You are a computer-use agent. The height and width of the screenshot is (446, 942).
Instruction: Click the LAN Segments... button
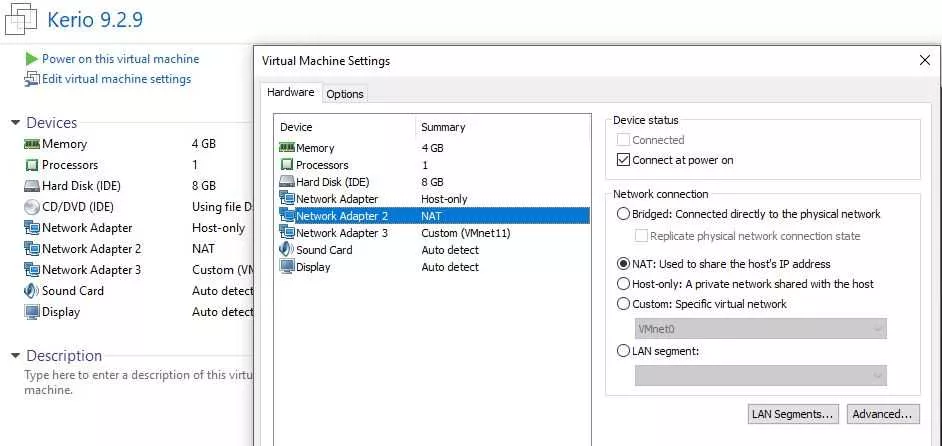(x=792, y=414)
